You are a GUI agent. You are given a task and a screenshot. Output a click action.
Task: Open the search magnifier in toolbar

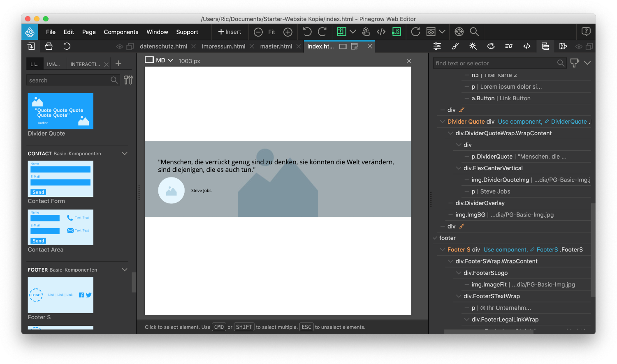coord(474,32)
